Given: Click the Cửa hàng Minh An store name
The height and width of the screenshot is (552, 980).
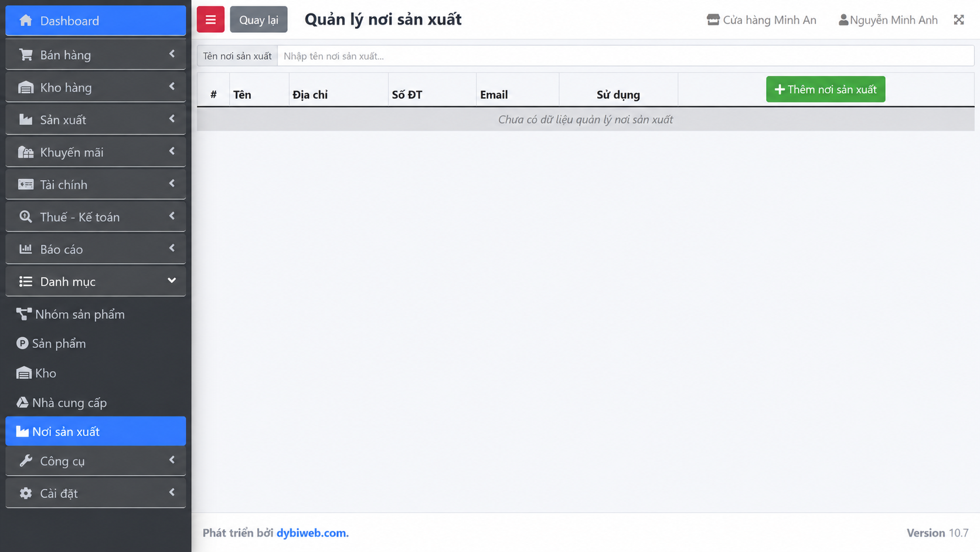Looking at the screenshot, I should point(770,20).
